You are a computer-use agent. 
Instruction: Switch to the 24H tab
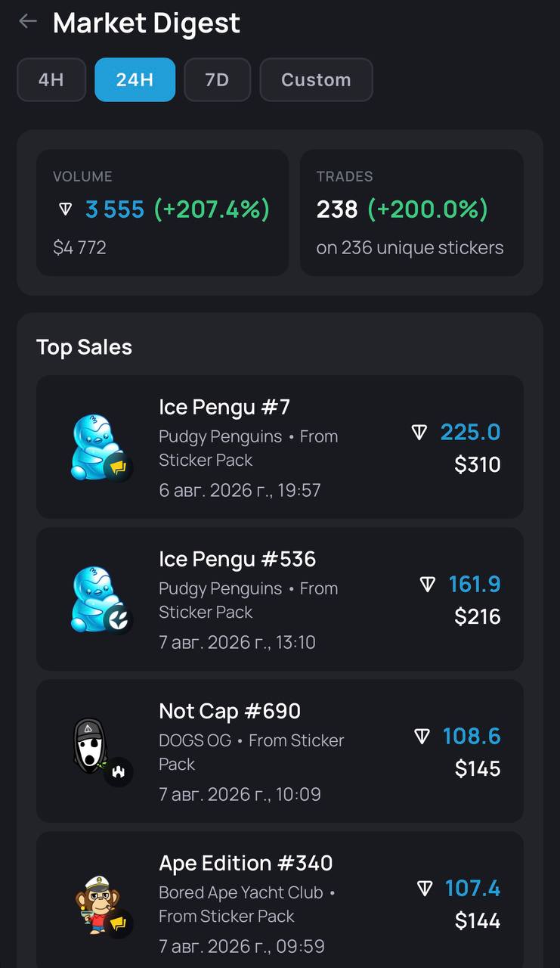point(135,79)
